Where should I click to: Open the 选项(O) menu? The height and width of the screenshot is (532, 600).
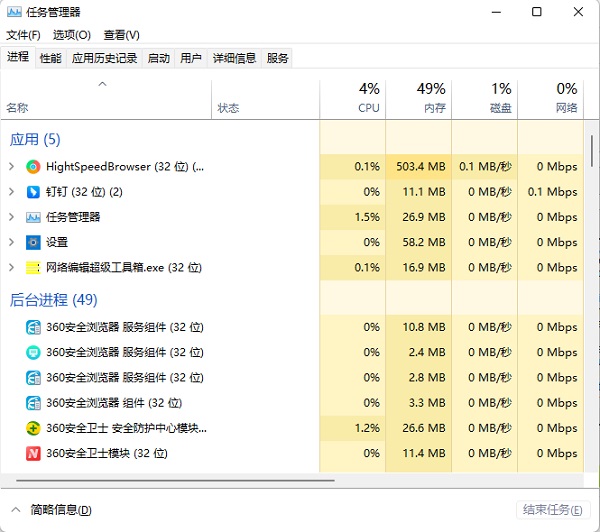72,35
